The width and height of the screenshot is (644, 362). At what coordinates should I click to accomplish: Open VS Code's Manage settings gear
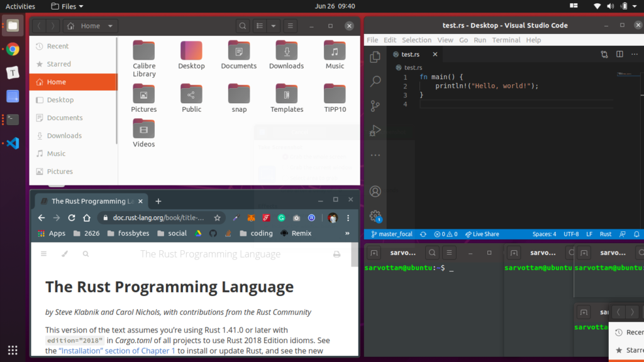point(375,216)
